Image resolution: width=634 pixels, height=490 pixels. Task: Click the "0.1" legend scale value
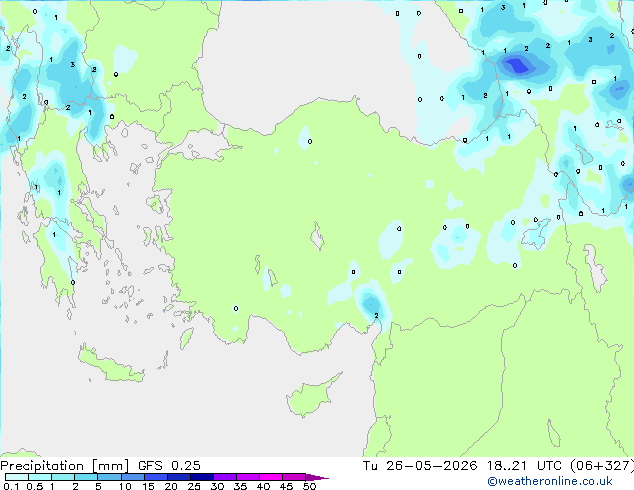(x=11, y=486)
